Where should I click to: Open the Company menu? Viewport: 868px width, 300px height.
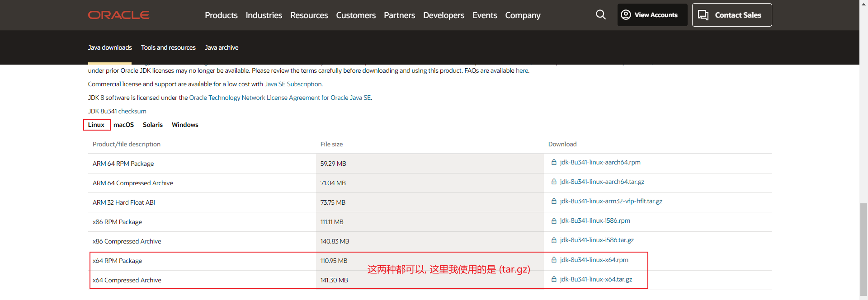(x=523, y=15)
